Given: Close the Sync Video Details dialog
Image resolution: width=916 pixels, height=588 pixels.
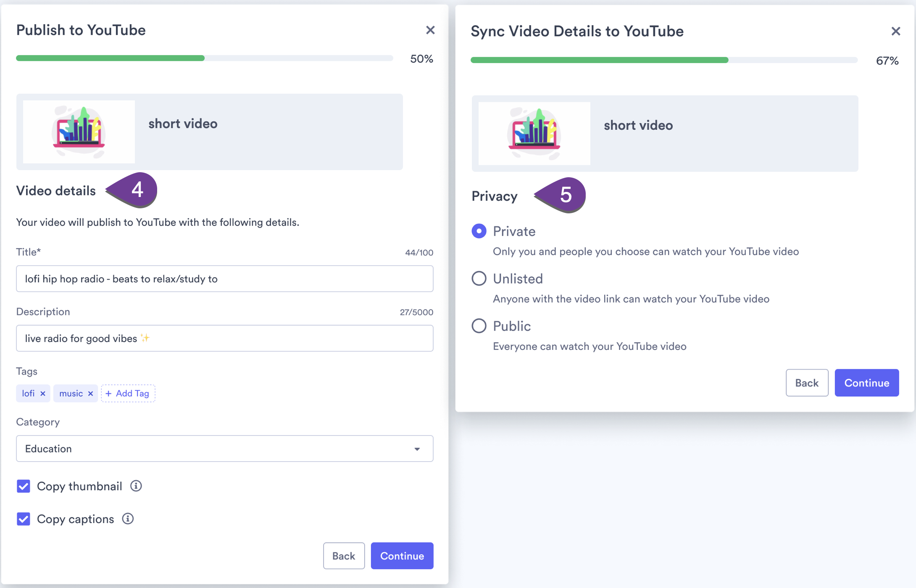Looking at the screenshot, I should (x=895, y=31).
